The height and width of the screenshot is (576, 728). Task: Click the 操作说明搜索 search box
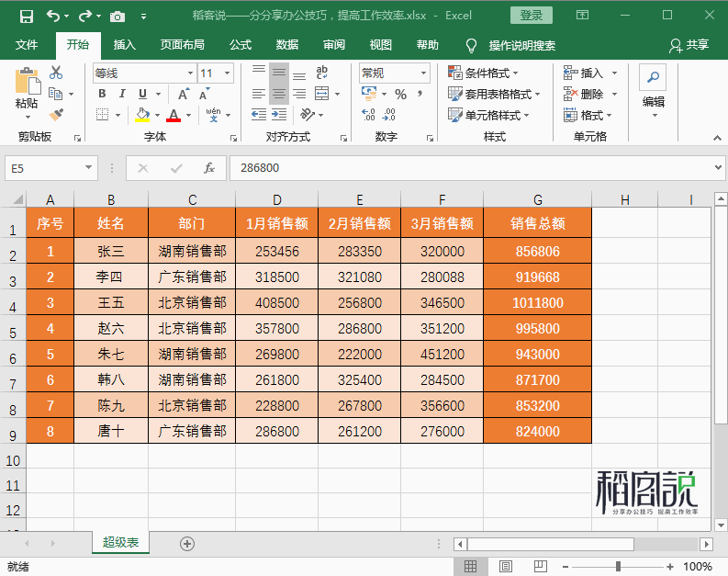coord(521,46)
